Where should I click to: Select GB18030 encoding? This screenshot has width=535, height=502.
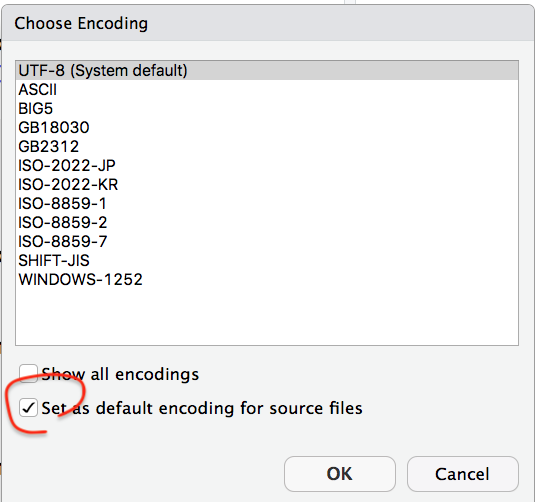267,128
